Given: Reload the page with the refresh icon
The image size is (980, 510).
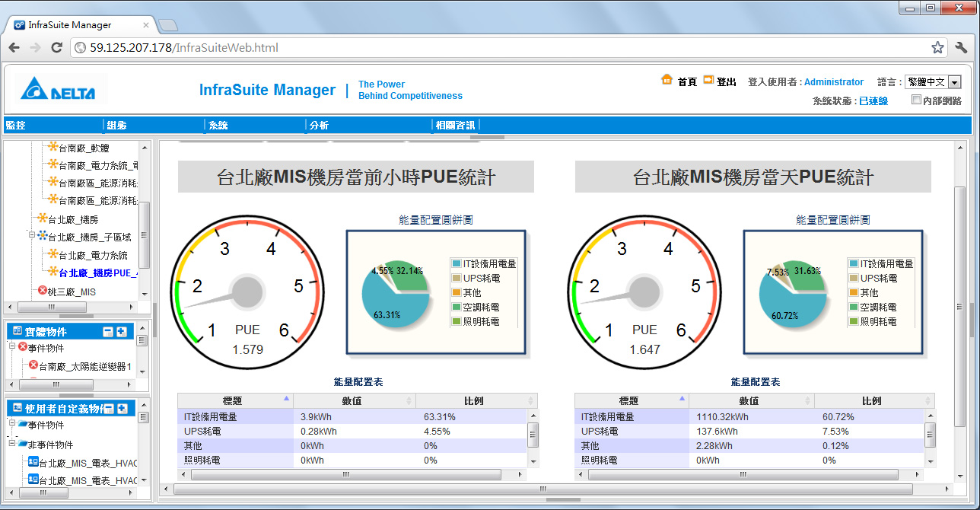Looking at the screenshot, I should coord(56,47).
